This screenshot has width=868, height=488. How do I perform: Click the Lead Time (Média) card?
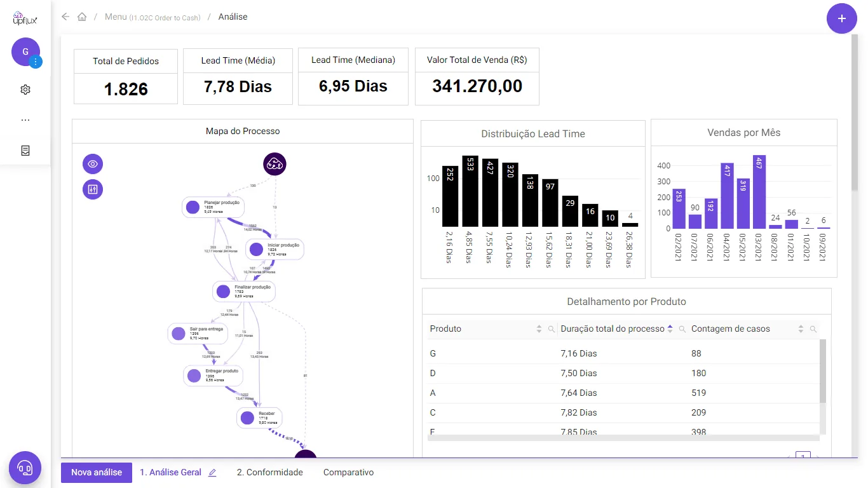click(238, 77)
